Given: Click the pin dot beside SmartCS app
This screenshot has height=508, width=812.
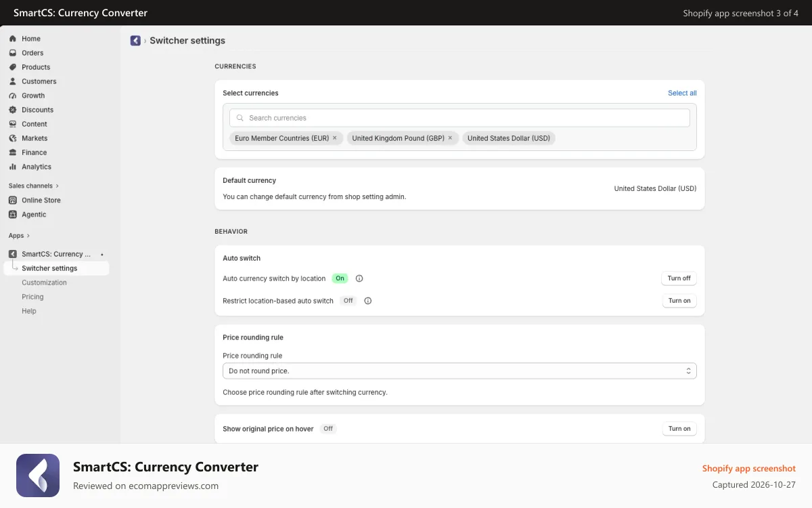Looking at the screenshot, I should click(102, 254).
